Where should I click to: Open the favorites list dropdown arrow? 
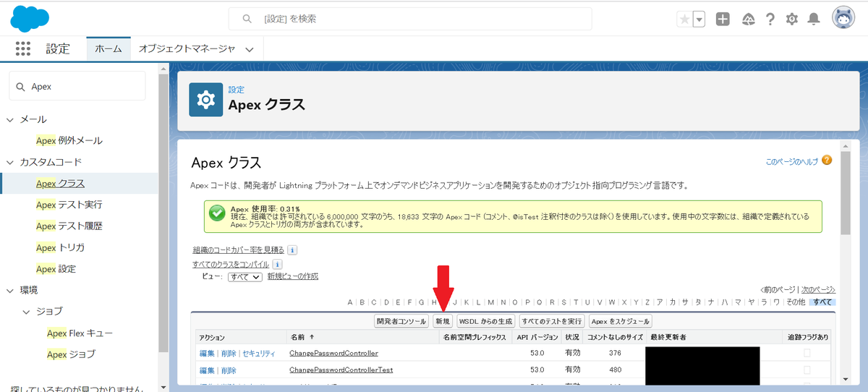[x=699, y=20]
